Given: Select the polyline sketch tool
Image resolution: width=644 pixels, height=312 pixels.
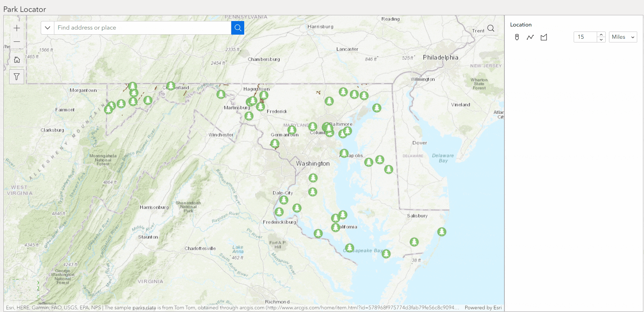Looking at the screenshot, I should tap(530, 37).
